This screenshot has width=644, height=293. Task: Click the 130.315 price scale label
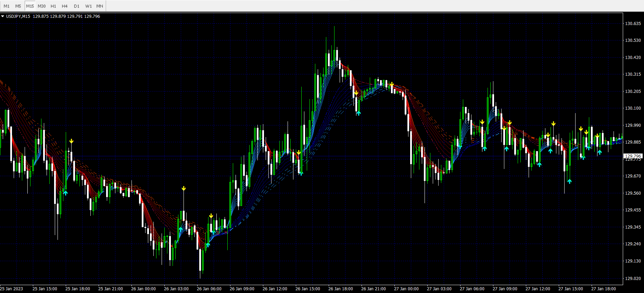pyautogui.click(x=633, y=74)
